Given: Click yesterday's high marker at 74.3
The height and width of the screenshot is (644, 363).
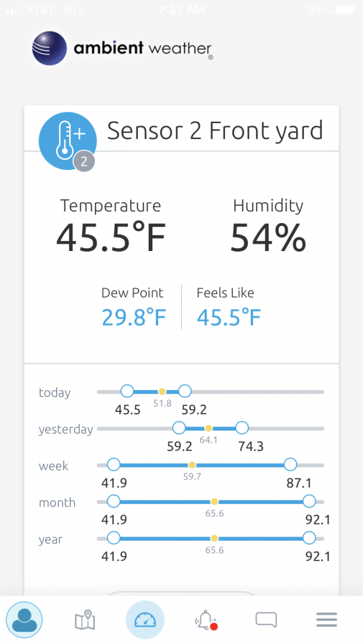Looking at the screenshot, I should click(x=242, y=428).
